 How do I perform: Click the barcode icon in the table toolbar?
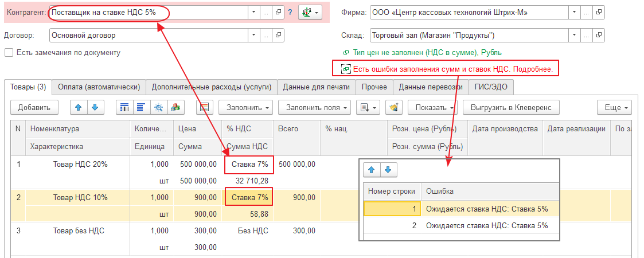pyautogui.click(x=125, y=107)
